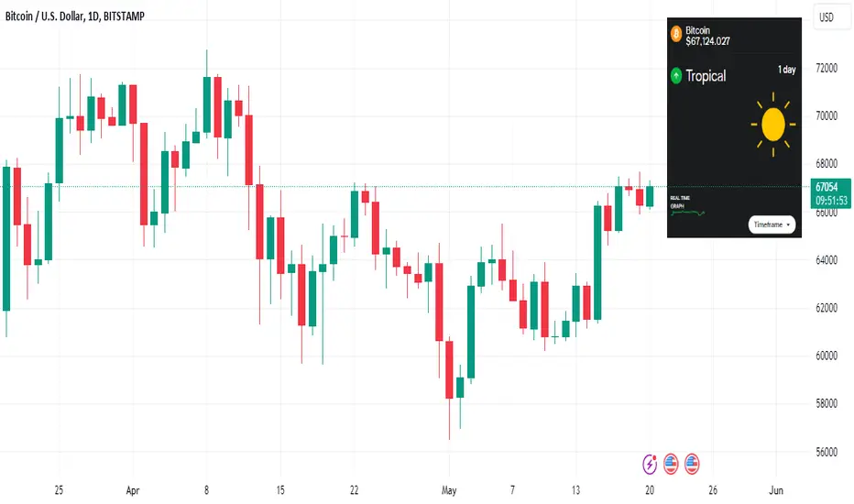Image resolution: width=854 pixels, height=504 pixels.
Task: Click the first US flag economic event icon
Action: [x=671, y=465]
